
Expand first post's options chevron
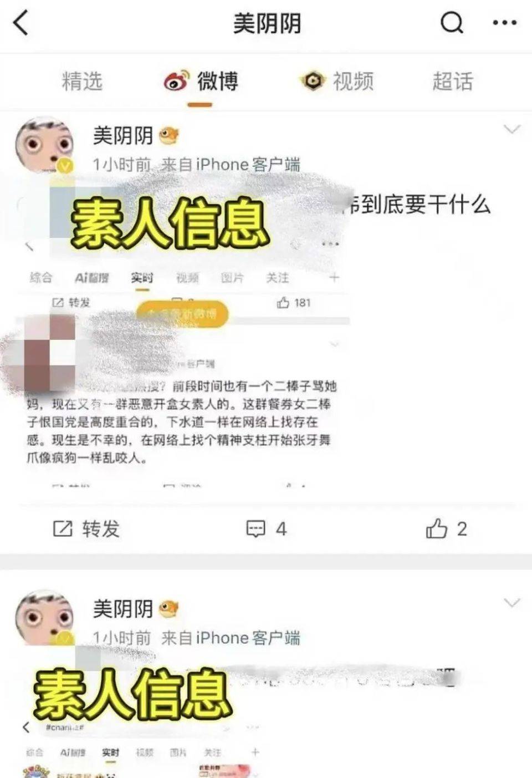point(511,129)
